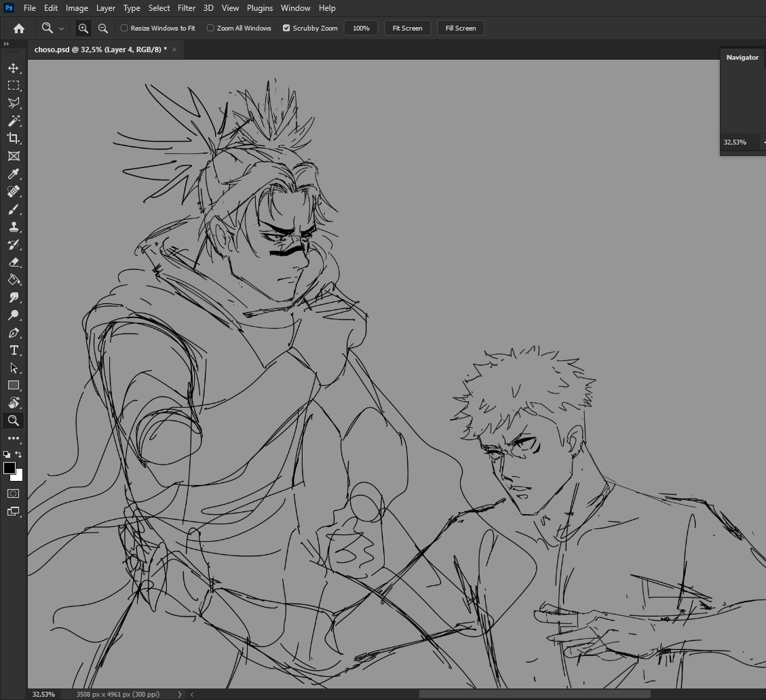Enable Resize Windows to Fit checkbox
Screen dimensions: 766x700
click(x=124, y=28)
